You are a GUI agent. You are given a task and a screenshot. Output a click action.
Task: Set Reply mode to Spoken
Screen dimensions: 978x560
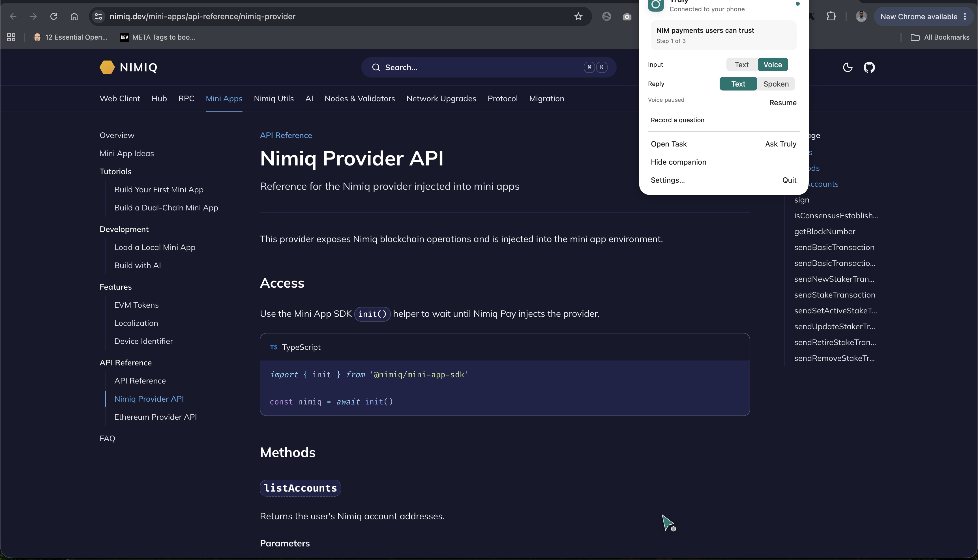tap(776, 84)
